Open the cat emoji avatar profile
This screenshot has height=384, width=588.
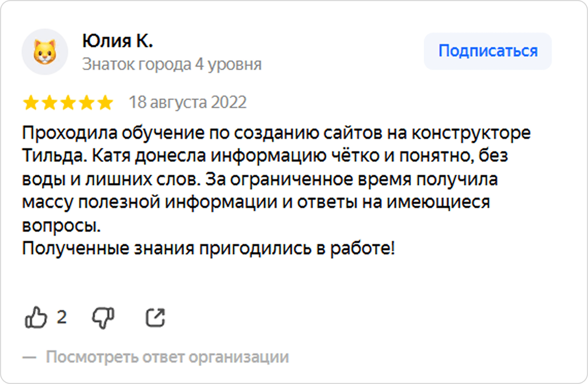(45, 52)
